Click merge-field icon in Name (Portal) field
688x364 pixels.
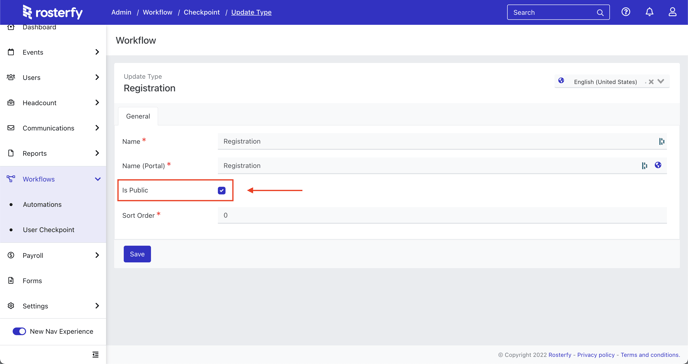[644, 165]
